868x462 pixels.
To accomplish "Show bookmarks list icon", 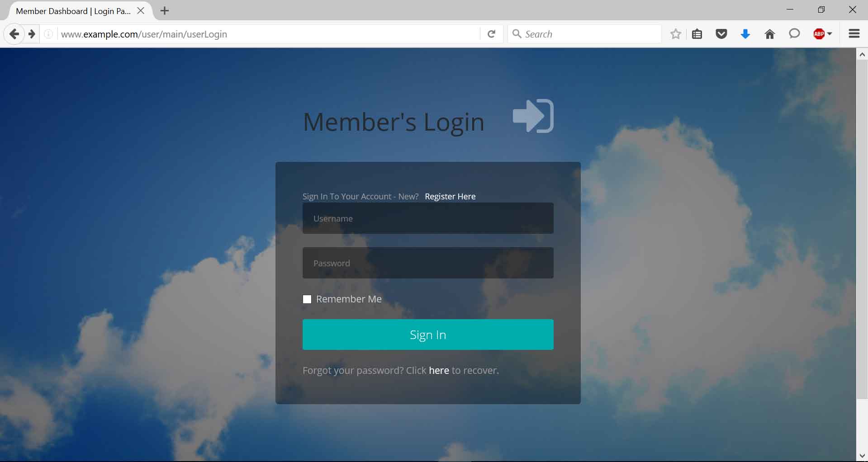I will (x=697, y=34).
